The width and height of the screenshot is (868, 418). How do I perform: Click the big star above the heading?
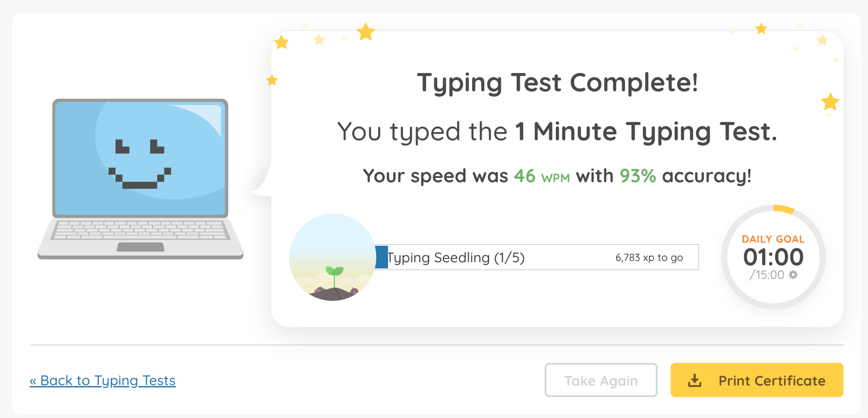(366, 32)
